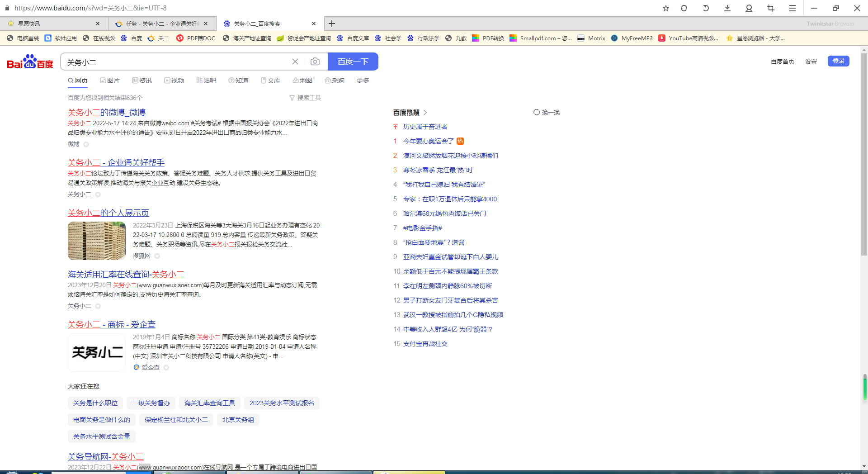Select the 图片 search category
The height and width of the screenshot is (474, 868).
[110, 81]
